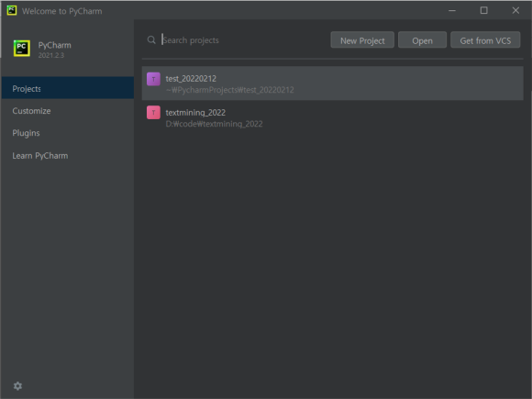Click the ~\PycharmProjects\test_20220212 path text

[229, 90]
